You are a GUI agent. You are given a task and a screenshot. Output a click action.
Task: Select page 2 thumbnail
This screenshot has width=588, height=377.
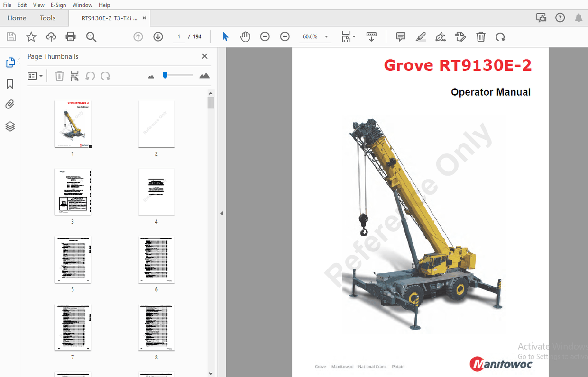point(156,124)
